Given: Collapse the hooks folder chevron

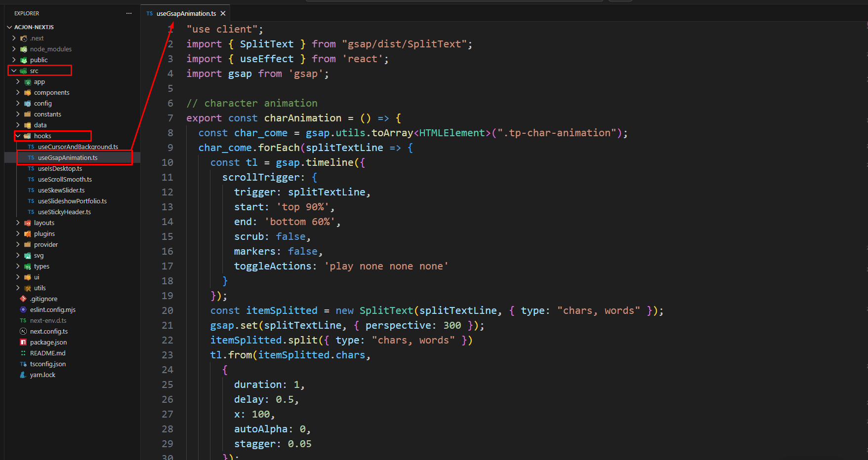Looking at the screenshot, I should pos(18,136).
